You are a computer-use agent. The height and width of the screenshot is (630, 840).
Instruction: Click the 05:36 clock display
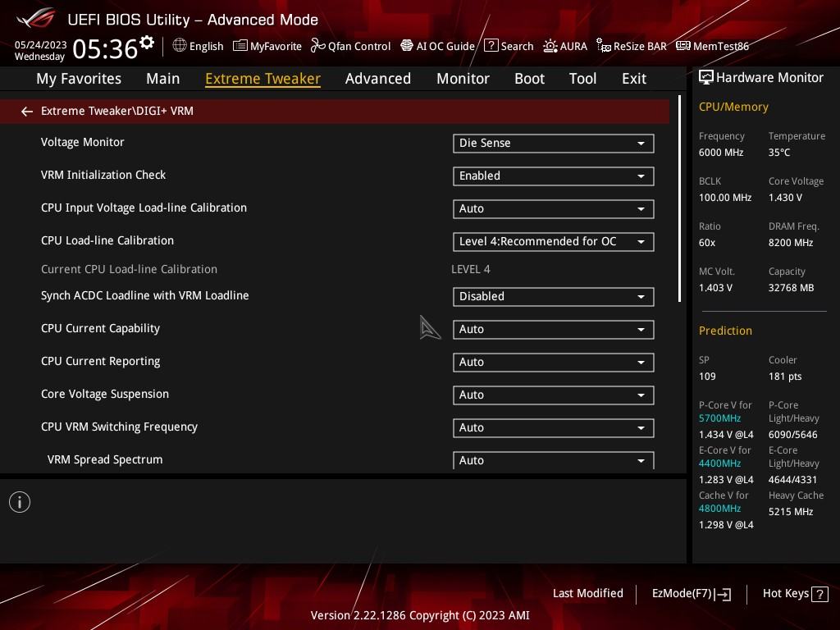coord(105,48)
